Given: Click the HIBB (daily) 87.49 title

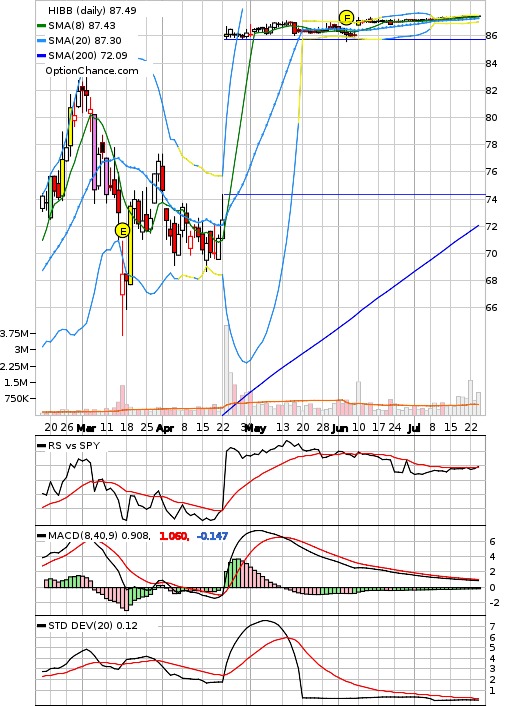Looking at the screenshot, I should click(92, 10).
